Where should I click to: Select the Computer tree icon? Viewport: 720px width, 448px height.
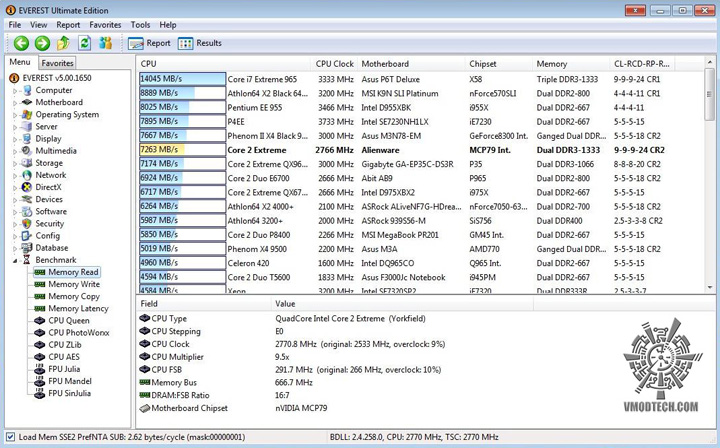coord(27,90)
